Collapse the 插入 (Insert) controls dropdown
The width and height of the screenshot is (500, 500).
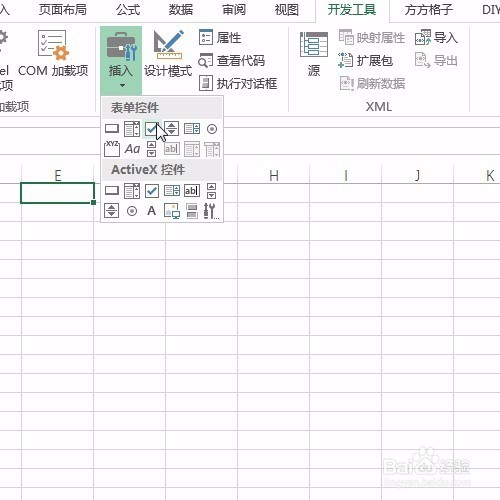tap(121, 61)
